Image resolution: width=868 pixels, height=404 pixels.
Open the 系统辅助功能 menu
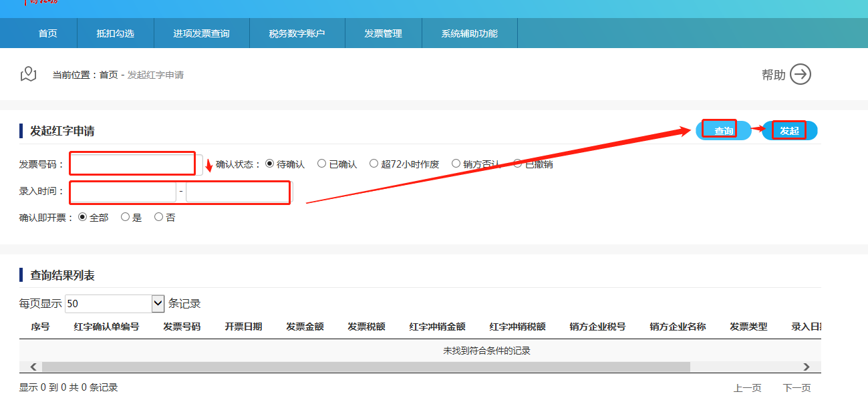(469, 33)
